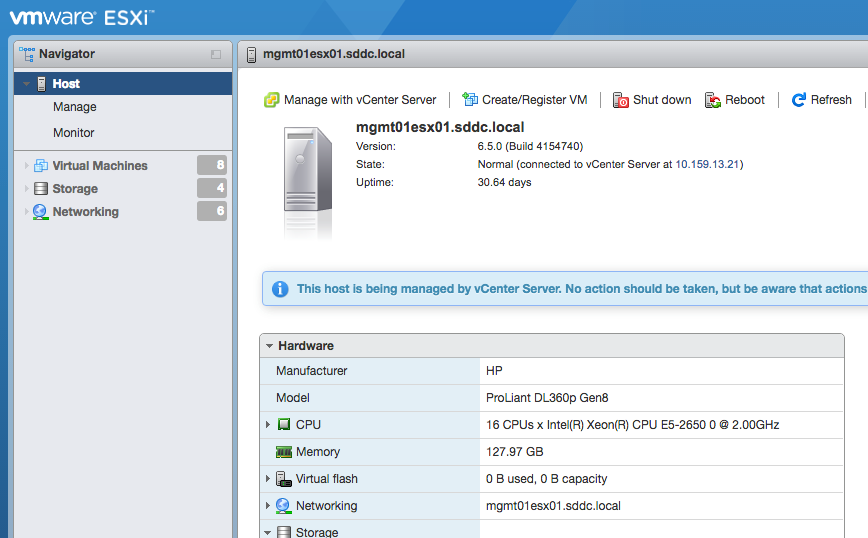The width and height of the screenshot is (868, 538).
Task: Collapse the Storage hardware row
Action: (268, 532)
